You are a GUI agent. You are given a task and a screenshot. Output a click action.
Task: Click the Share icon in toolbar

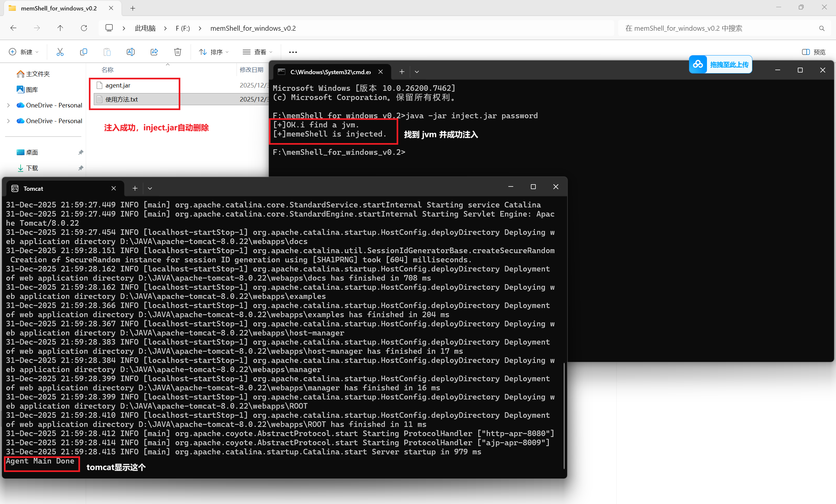click(154, 52)
